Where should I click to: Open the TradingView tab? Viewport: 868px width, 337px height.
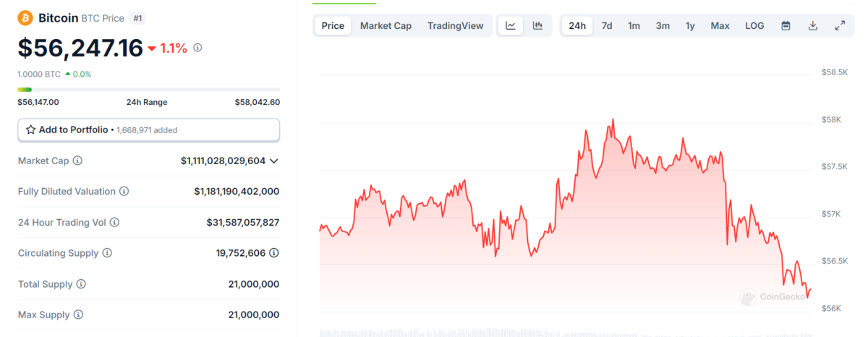455,26
